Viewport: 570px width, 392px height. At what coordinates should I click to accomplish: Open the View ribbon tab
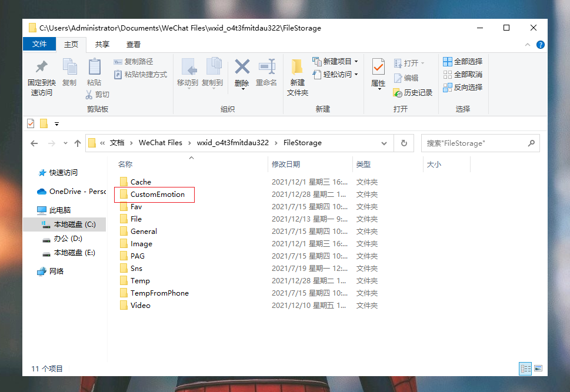(x=134, y=44)
